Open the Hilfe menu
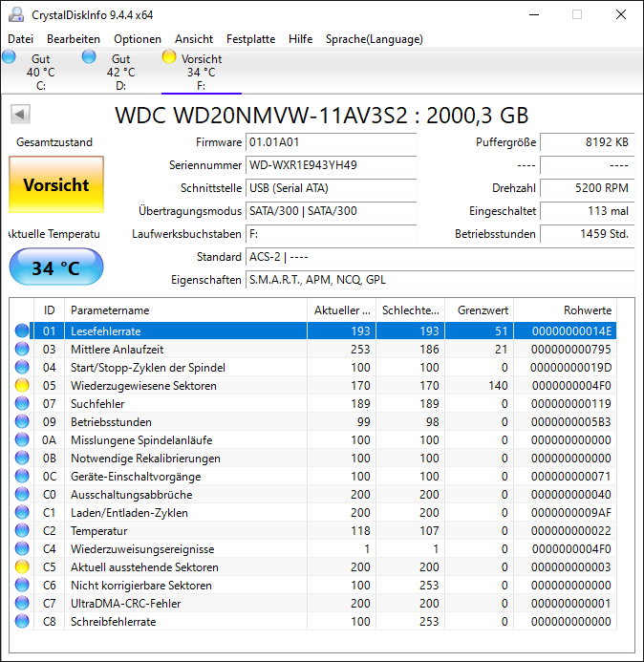 click(x=300, y=39)
